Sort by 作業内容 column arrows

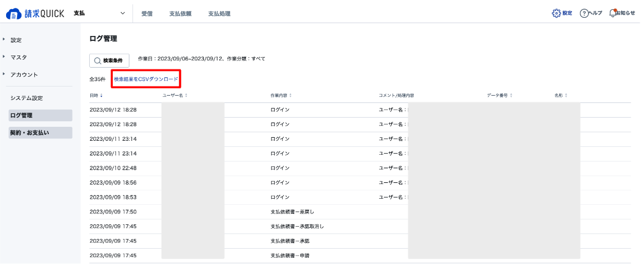pos(291,95)
